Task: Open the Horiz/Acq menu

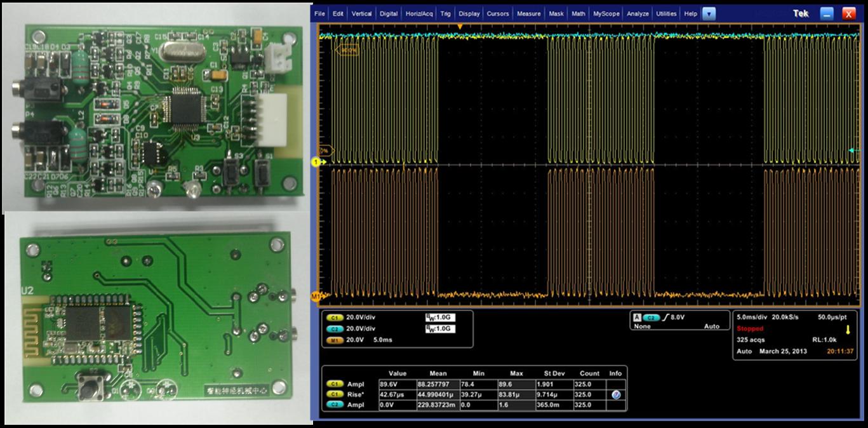Action: coord(419,13)
